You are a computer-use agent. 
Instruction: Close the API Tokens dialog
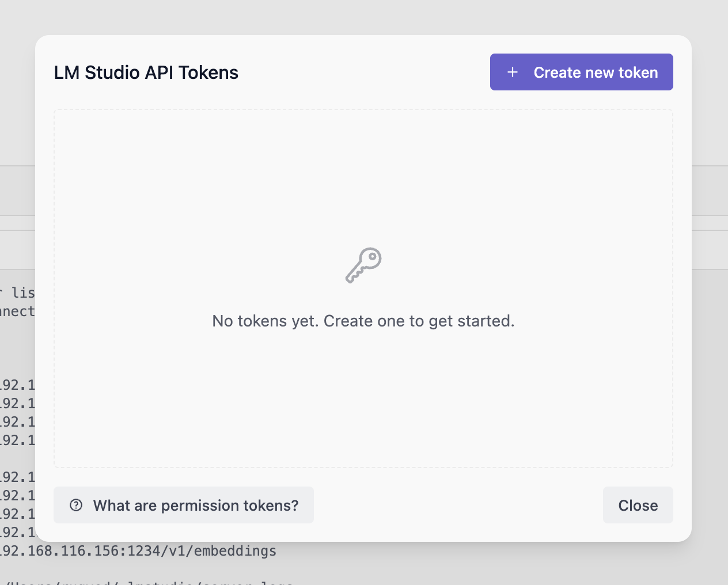pos(638,505)
